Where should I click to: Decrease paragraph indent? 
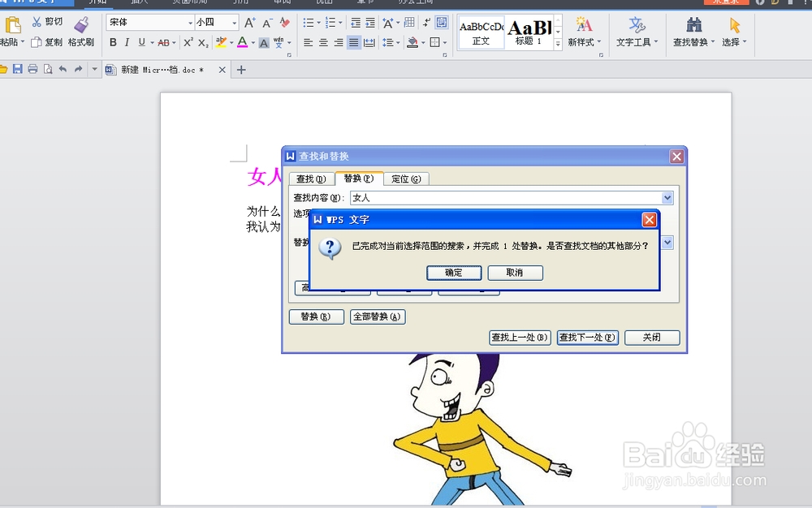coord(356,23)
